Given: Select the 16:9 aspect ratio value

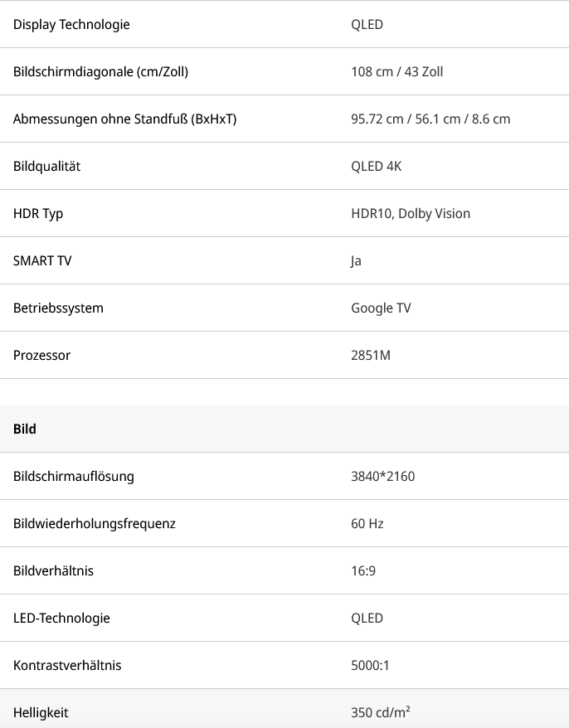Looking at the screenshot, I should (x=364, y=570).
